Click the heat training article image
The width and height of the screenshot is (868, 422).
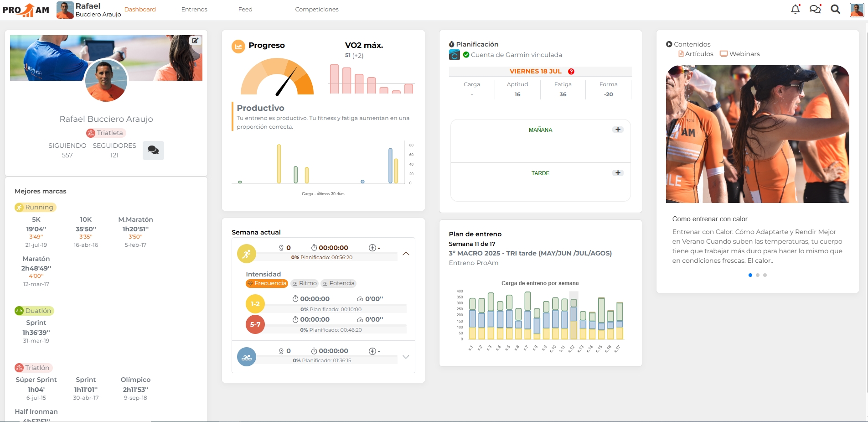click(757, 134)
